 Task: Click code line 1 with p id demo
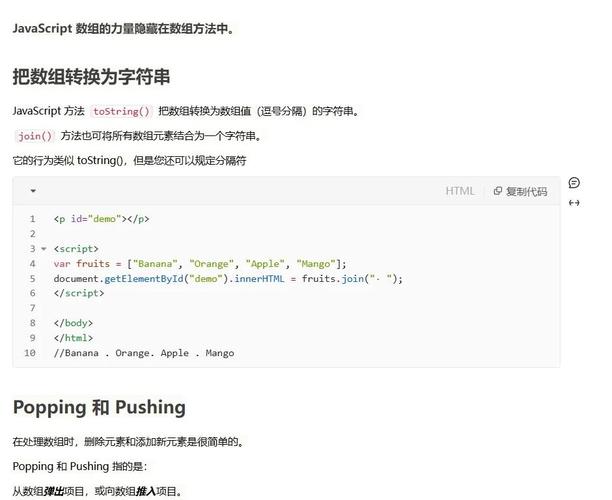pyautogui.click(x=101, y=219)
